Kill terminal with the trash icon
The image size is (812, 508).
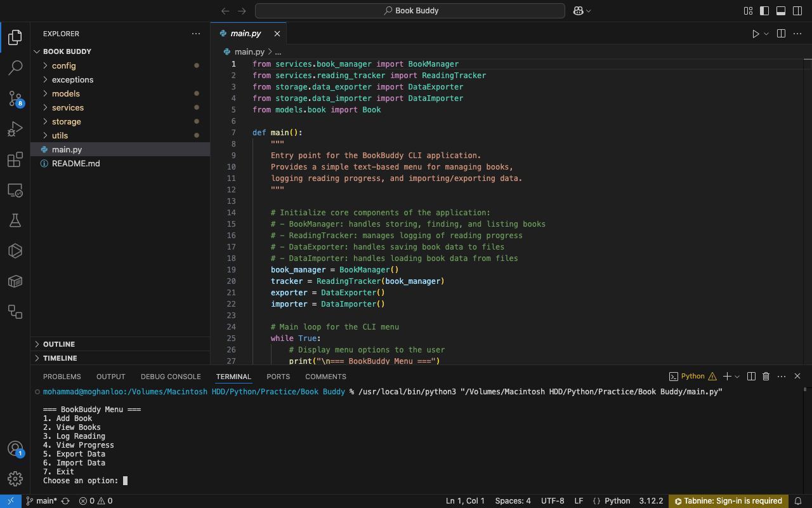click(x=766, y=377)
